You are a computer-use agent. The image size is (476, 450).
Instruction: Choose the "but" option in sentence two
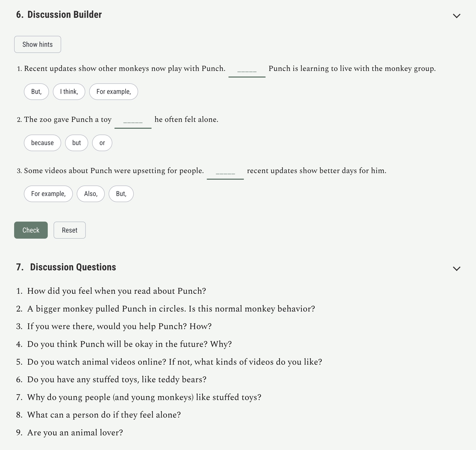click(76, 143)
